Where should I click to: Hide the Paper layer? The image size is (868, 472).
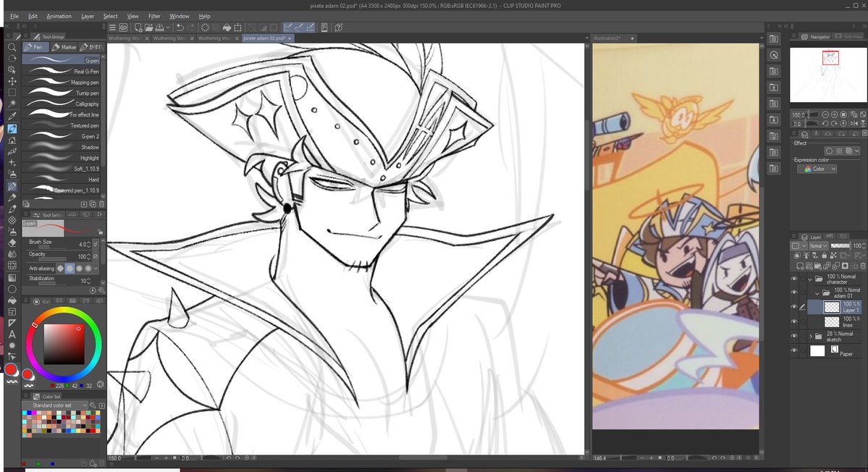pos(794,350)
